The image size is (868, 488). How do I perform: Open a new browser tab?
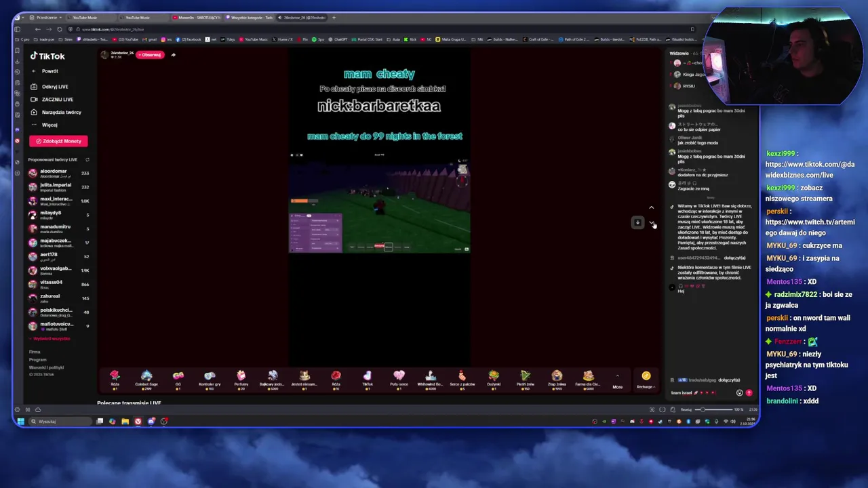click(334, 18)
